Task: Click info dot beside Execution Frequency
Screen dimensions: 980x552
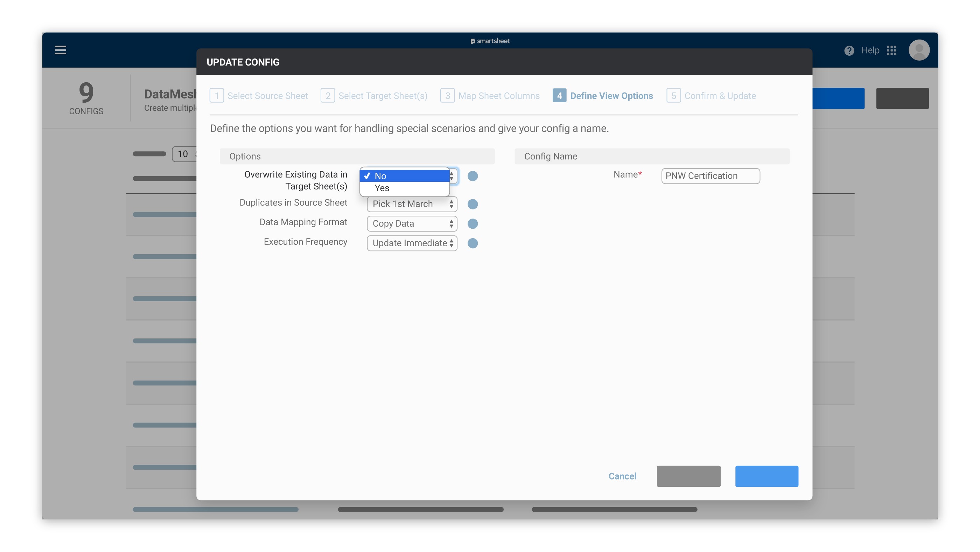Action: [x=472, y=243]
